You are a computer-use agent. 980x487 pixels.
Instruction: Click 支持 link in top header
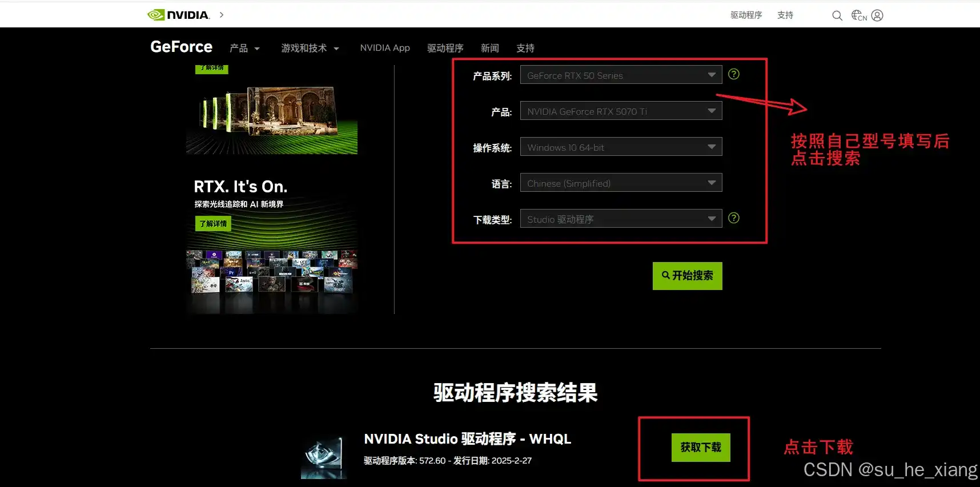(x=785, y=15)
